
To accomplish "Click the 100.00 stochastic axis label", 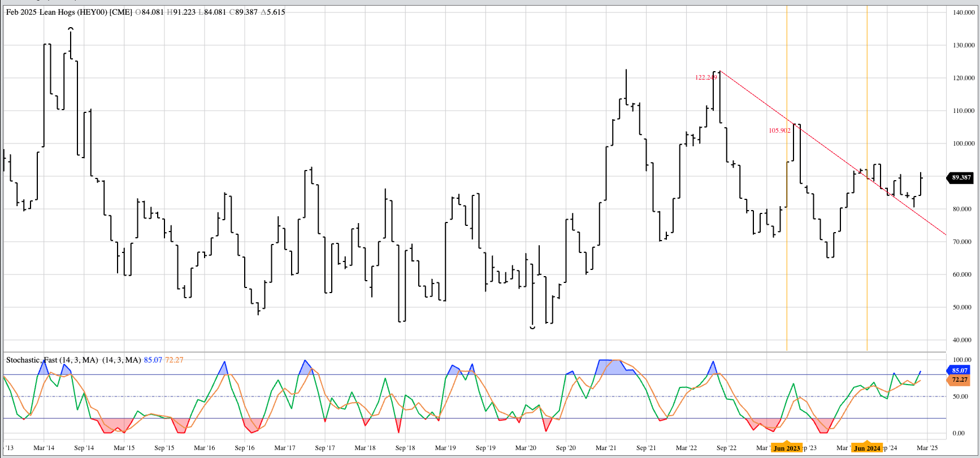I will click(x=962, y=360).
